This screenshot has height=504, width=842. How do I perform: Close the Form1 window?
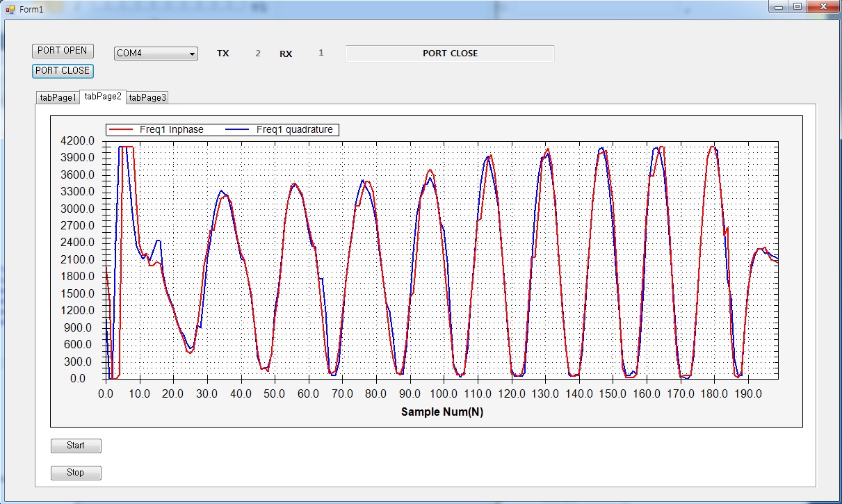822,7
